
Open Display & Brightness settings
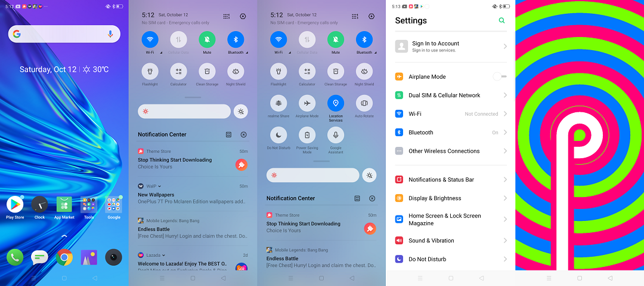click(451, 198)
